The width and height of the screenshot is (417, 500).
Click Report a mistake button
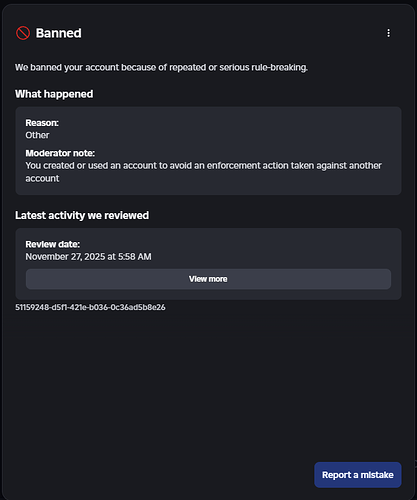point(358,475)
